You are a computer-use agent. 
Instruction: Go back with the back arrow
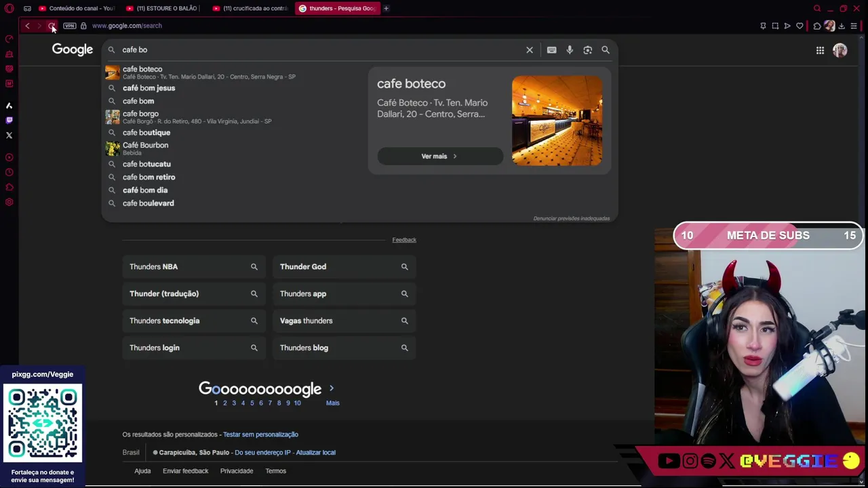27,26
